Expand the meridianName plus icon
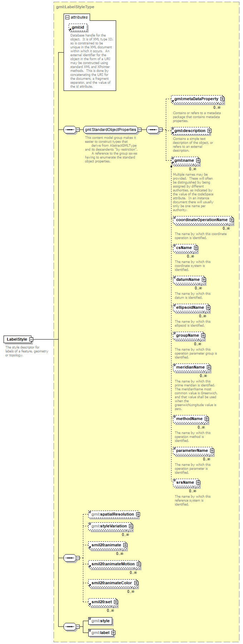This screenshot has width=243, height=644. pos(209,367)
